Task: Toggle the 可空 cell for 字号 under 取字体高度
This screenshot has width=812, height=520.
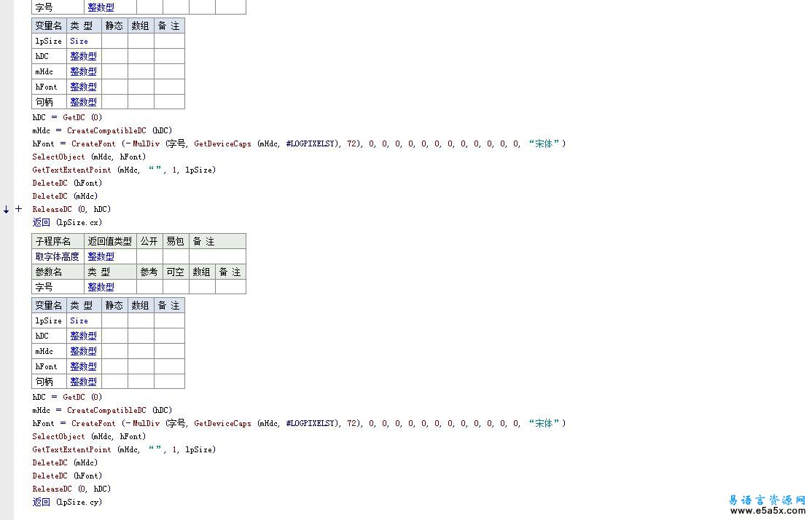Action: click(176, 287)
